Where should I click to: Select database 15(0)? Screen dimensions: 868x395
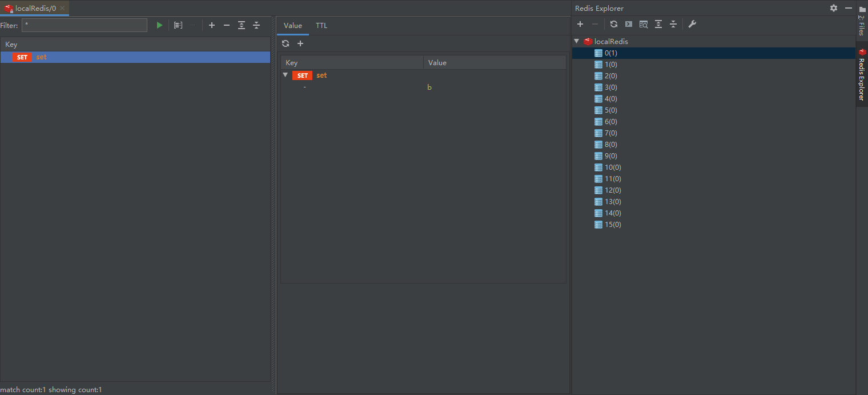point(613,225)
